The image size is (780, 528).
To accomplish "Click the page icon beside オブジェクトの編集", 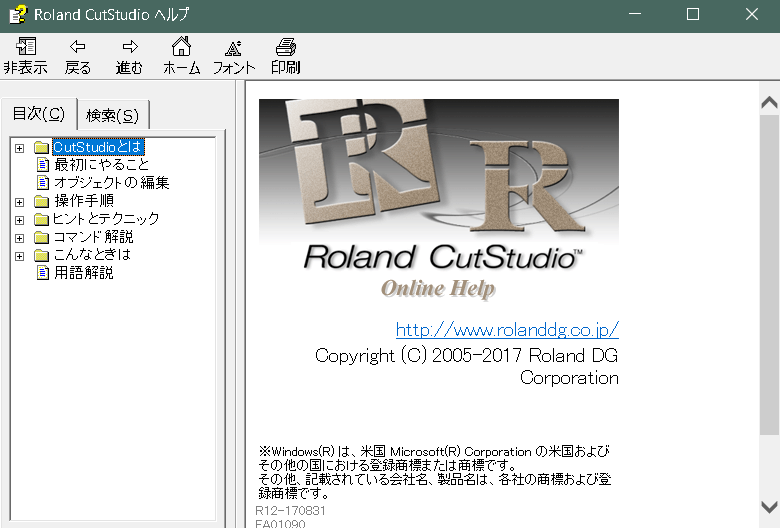I will click(43, 183).
